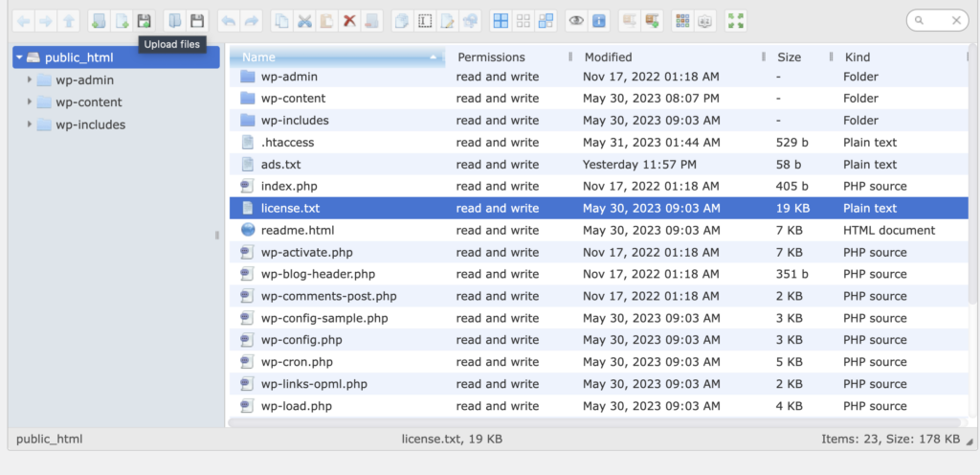Click the Create archive icon
The height and width of the screenshot is (475, 980).
653,21
